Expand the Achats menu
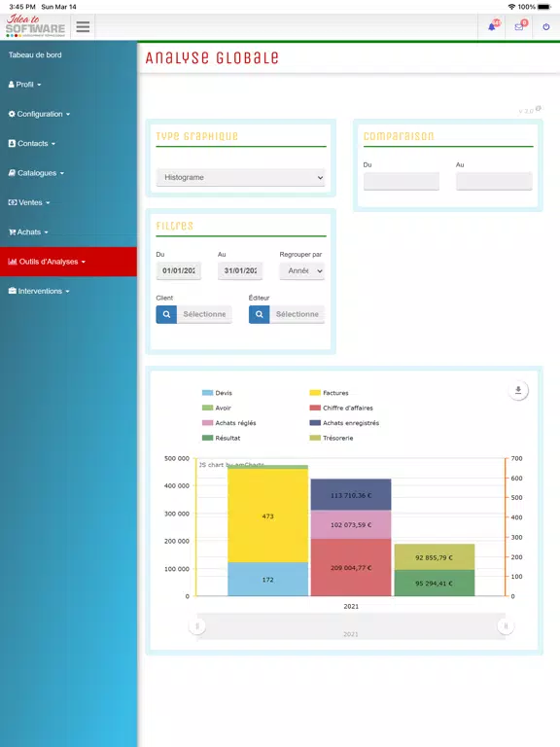Image resolution: width=560 pixels, height=747 pixels. coord(28,232)
